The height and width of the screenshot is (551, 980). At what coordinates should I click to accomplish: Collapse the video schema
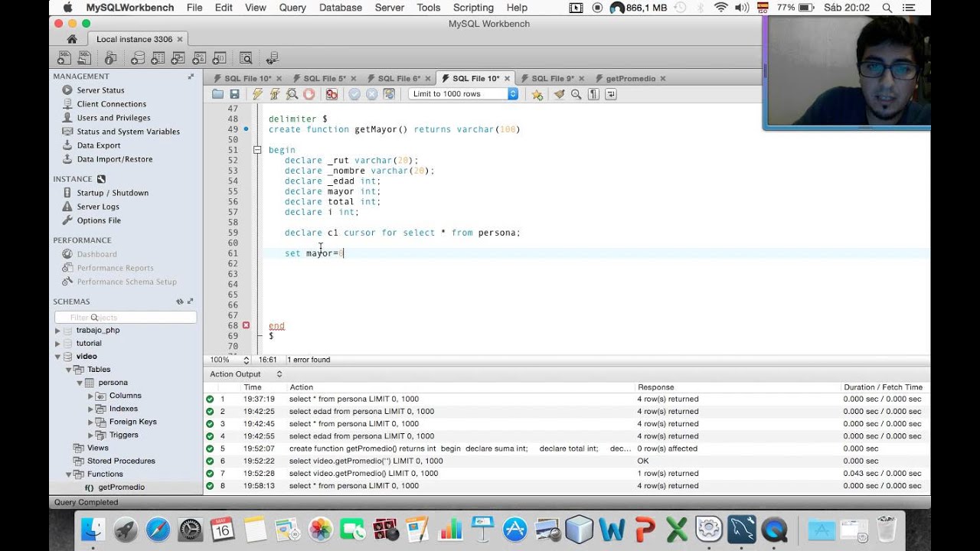(57, 357)
